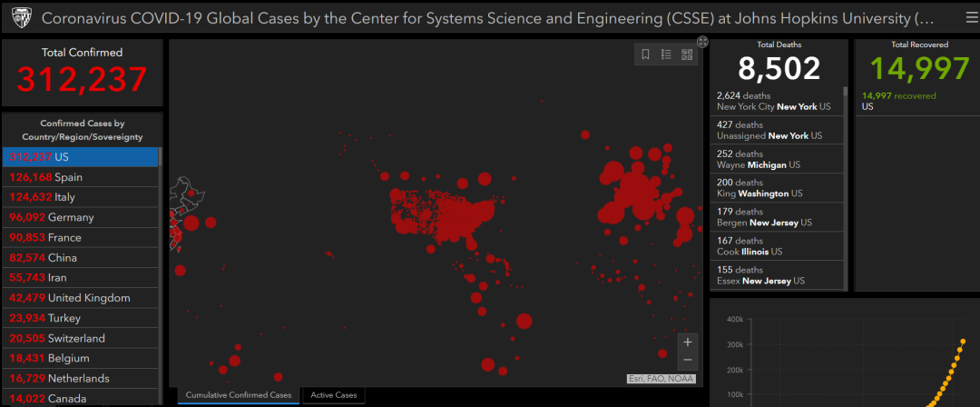The width and height of the screenshot is (980, 407).
Task: Select France with 90,853 cases
Action: (x=81, y=237)
